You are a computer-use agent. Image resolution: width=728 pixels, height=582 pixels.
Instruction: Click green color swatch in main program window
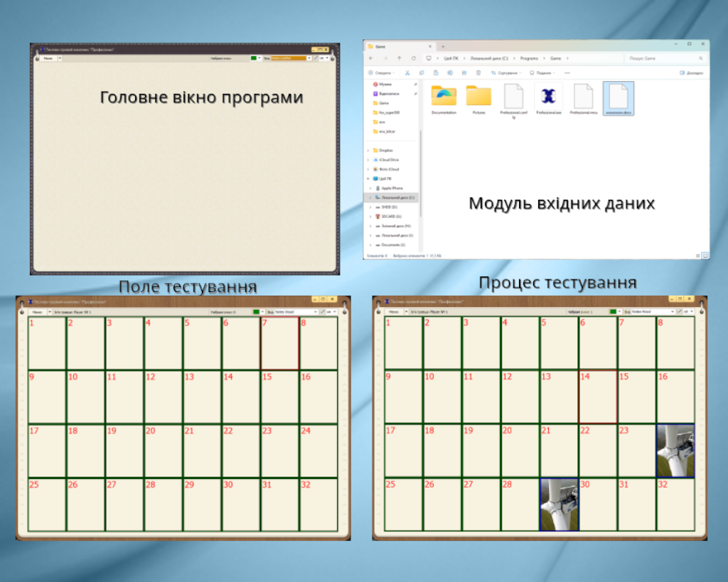click(x=254, y=58)
